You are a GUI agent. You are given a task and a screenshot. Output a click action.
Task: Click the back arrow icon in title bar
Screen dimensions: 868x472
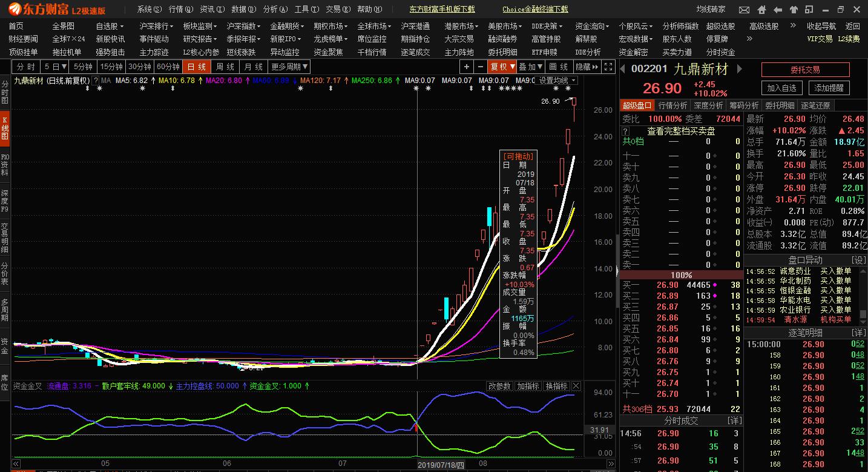pyautogui.click(x=778, y=10)
